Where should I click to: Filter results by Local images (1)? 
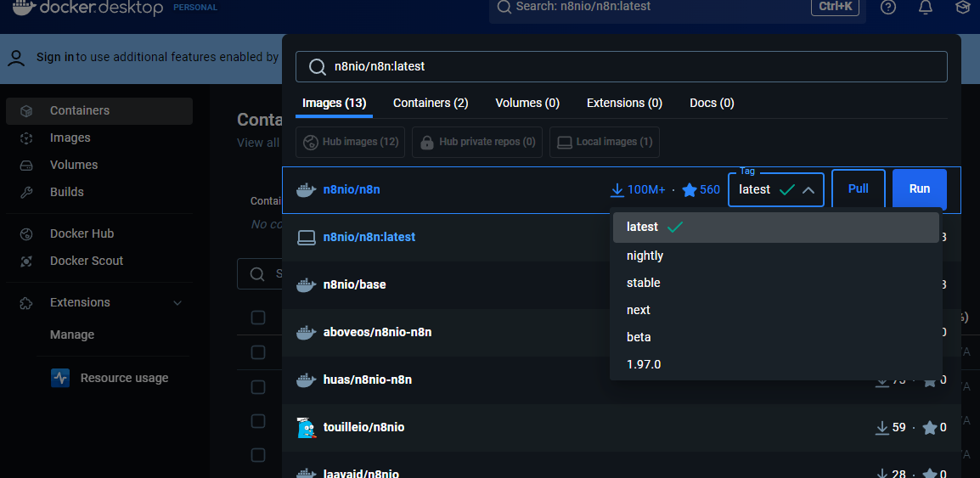(x=605, y=142)
